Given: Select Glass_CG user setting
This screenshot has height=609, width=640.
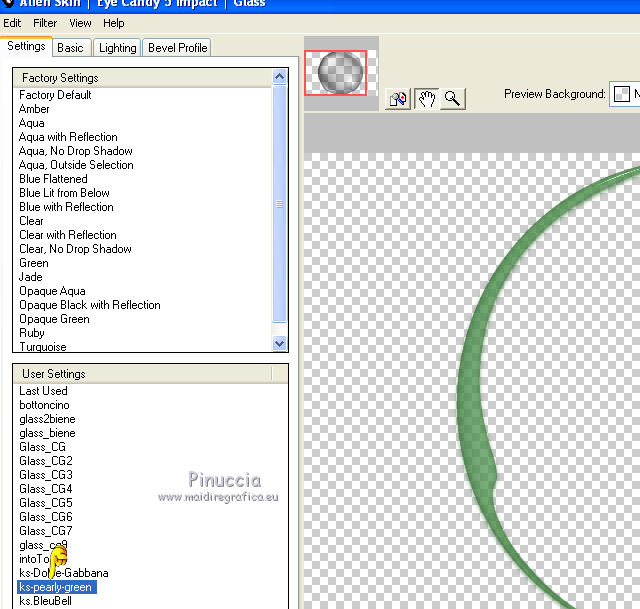Looking at the screenshot, I should (x=42, y=447).
